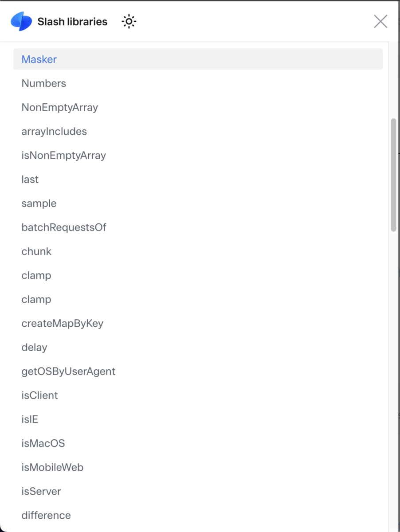The image size is (400, 532).
Task: Open the isMacOS entry
Action: 43,443
